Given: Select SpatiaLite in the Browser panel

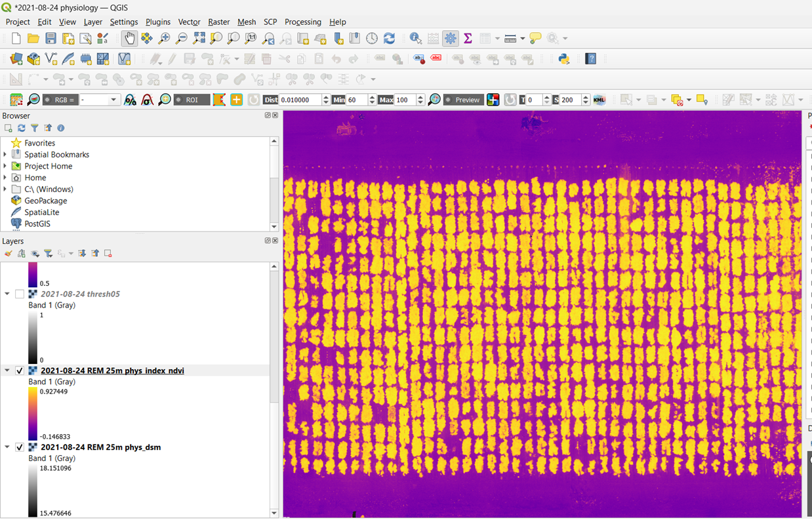Looking at the screenshot, I should click(x=41, y=212).
